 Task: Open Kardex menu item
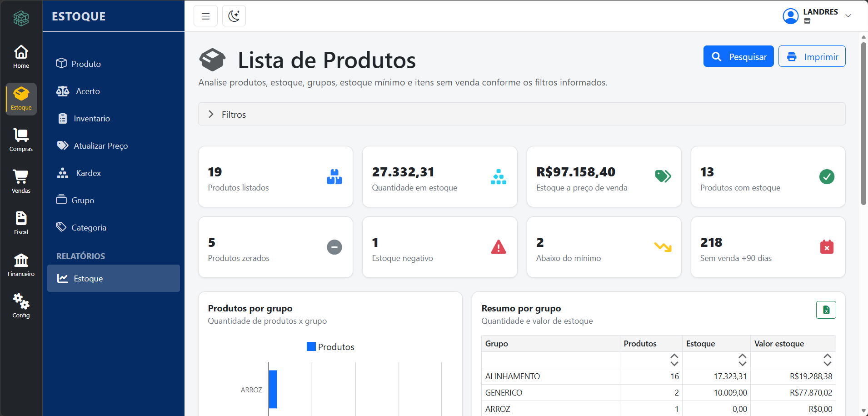coord(114,173)
